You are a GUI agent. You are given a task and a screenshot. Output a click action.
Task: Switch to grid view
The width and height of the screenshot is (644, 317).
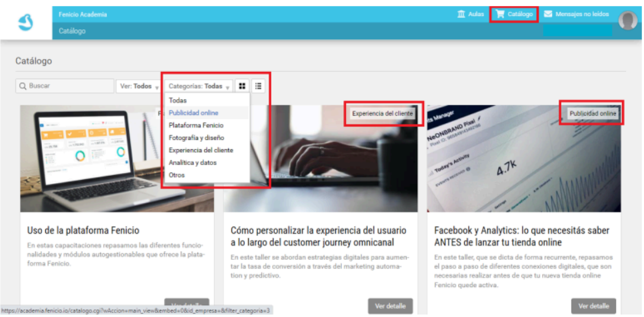(242, 86)
